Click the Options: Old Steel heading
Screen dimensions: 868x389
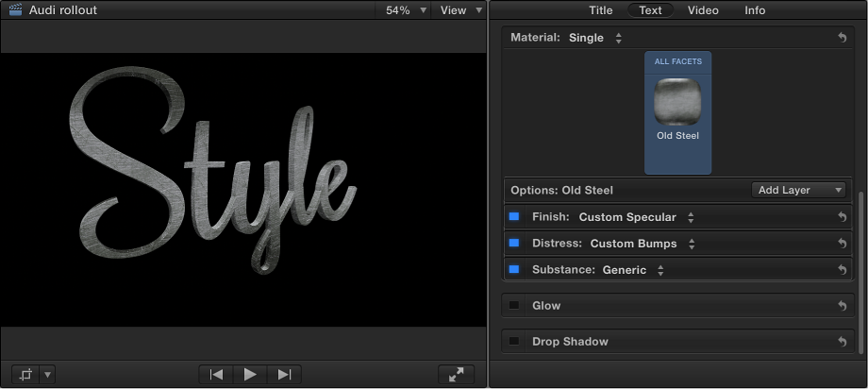[562, 190]
